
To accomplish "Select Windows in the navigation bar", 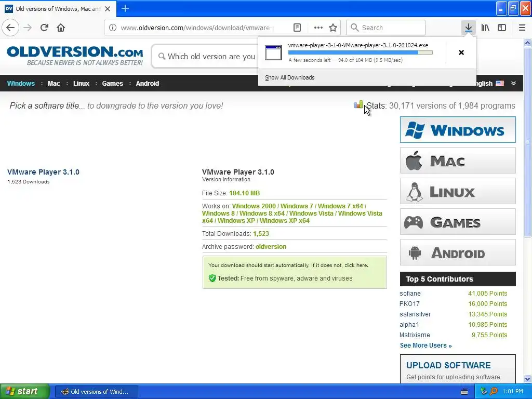I will point(21,84).
